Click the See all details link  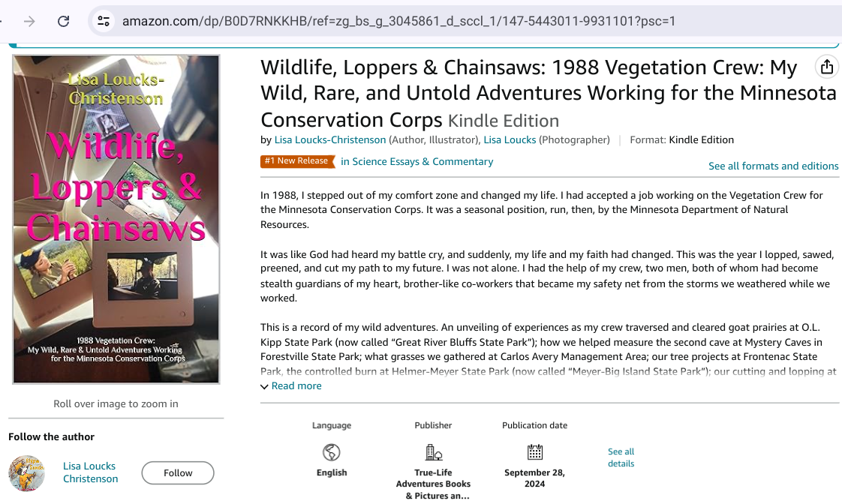click(621, 457)
